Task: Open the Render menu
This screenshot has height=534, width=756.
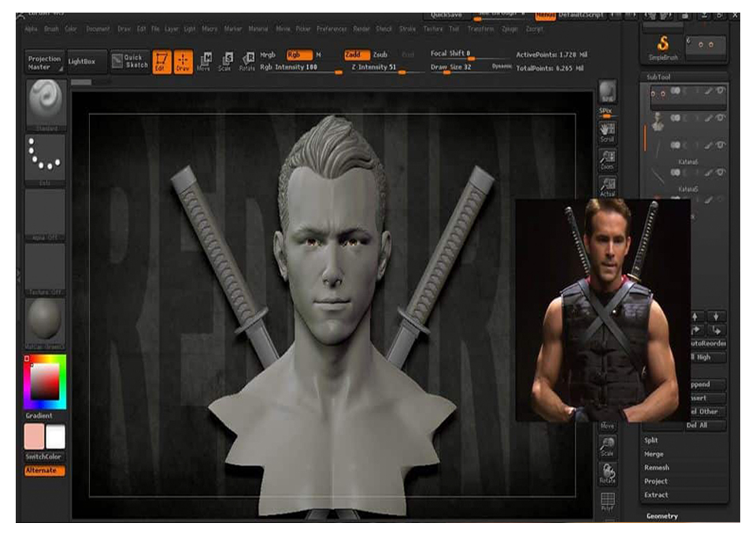Action: 361,29
